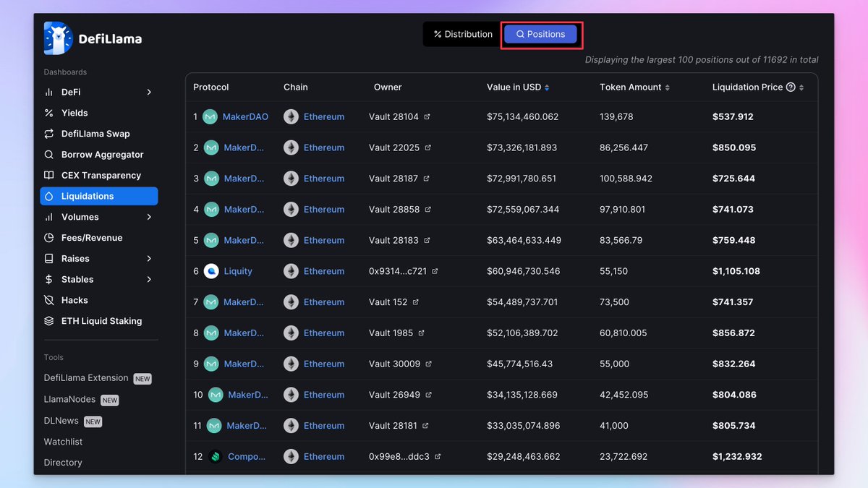The image size is (868, 488).
Task: Open external link icon beside Vault 22025
Action: (427, 147)
